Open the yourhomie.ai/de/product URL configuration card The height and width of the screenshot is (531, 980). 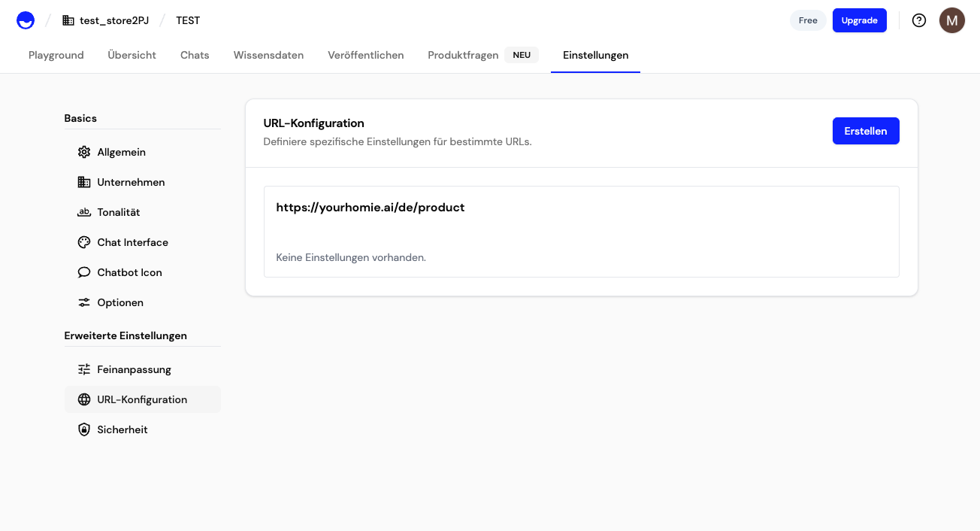tap(371, 208)
